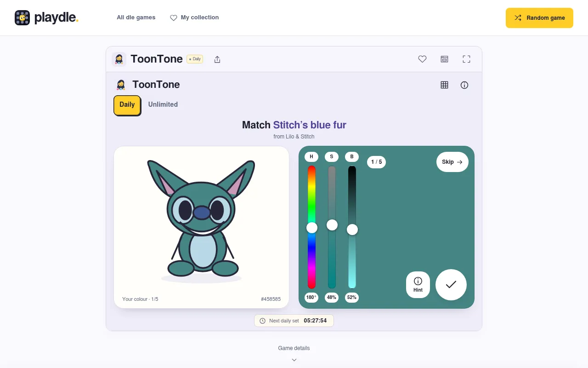The width and height of the screenshot is (588, 368).
Task: Open All dle games page
Action: point(136,17)
